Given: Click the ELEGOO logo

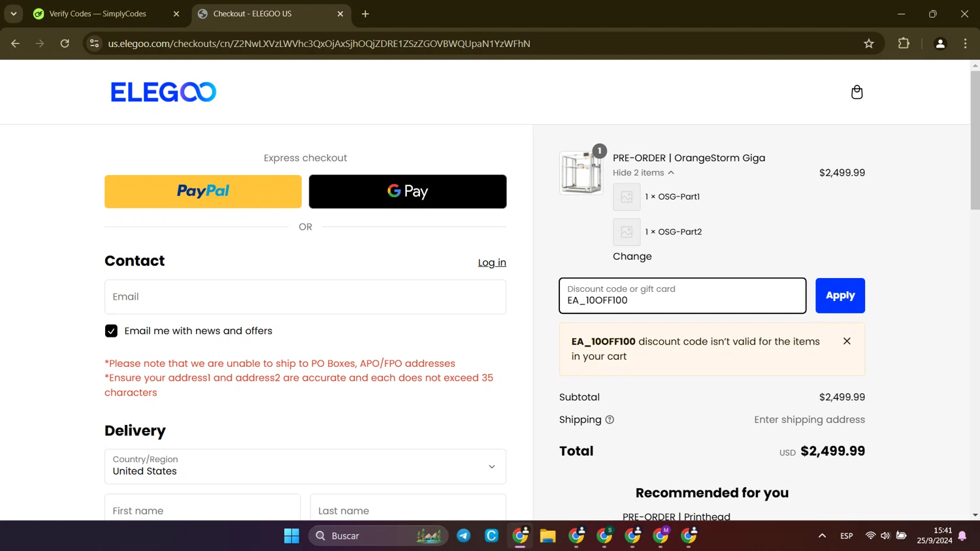Looking at the screenshot, I should (x=163, y=92).
